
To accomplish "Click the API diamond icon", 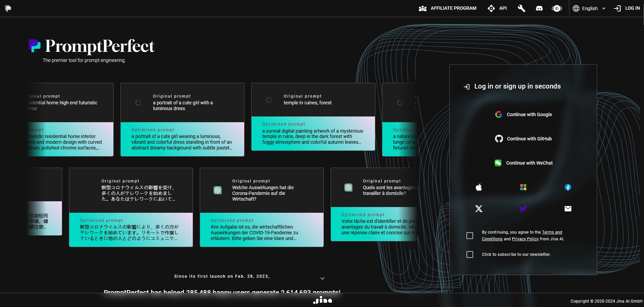I will (491, 8).
